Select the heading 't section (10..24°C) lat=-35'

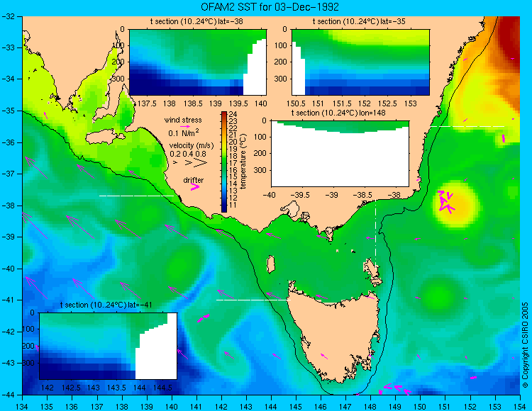pos(359,22)
